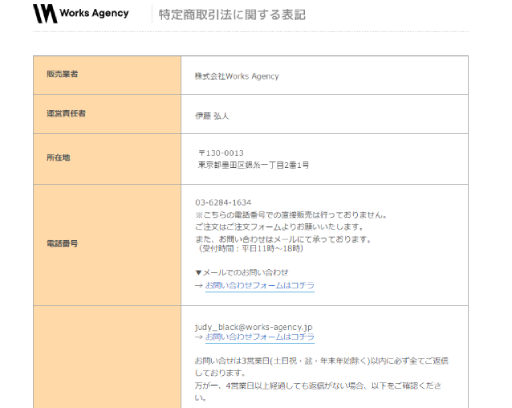Click the Works Agency logo text
512x408 pixels.
click(94, 13)
